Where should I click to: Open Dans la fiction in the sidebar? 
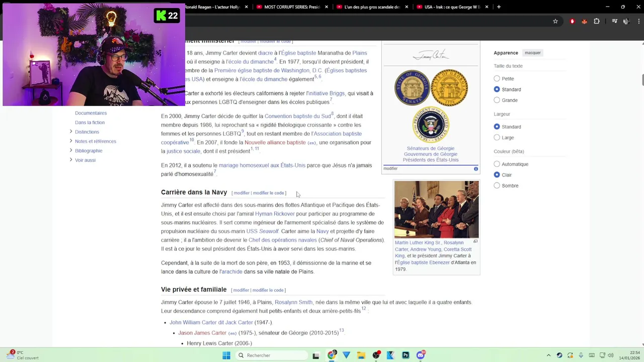pos(90,122)
